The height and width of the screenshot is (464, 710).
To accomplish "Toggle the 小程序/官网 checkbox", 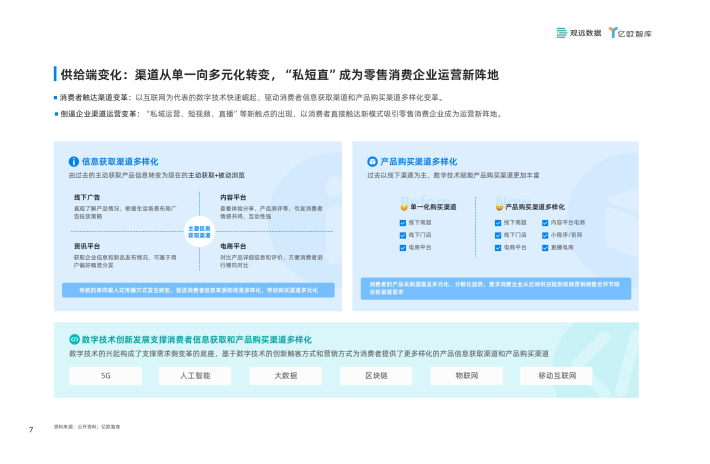I will 545,235.
